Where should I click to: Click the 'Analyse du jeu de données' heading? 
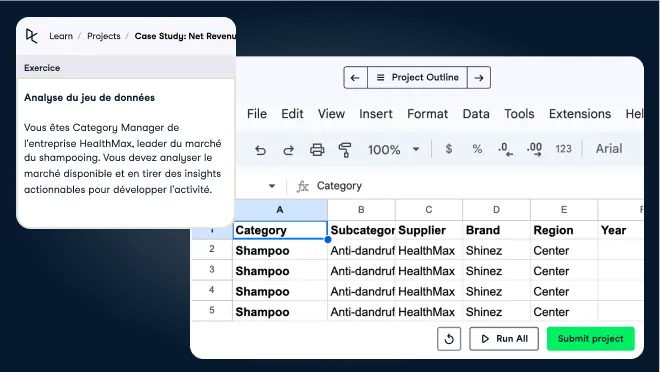pos(89,98)
